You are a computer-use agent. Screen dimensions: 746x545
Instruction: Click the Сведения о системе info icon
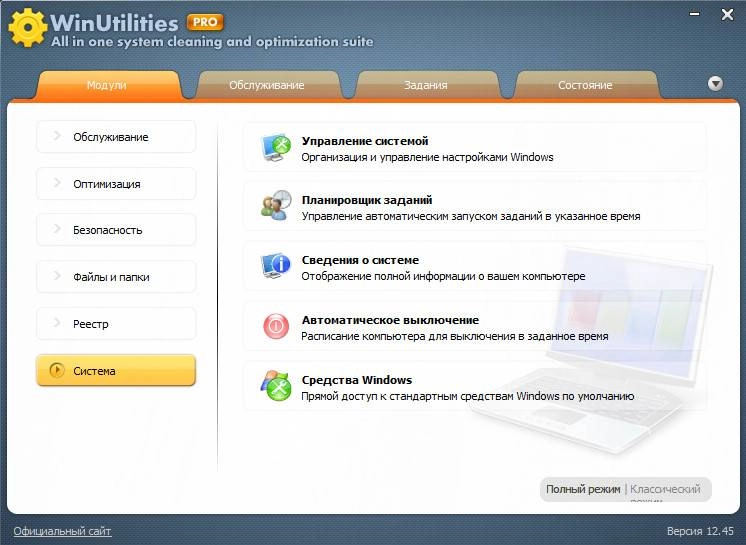(x=276, y=265)
